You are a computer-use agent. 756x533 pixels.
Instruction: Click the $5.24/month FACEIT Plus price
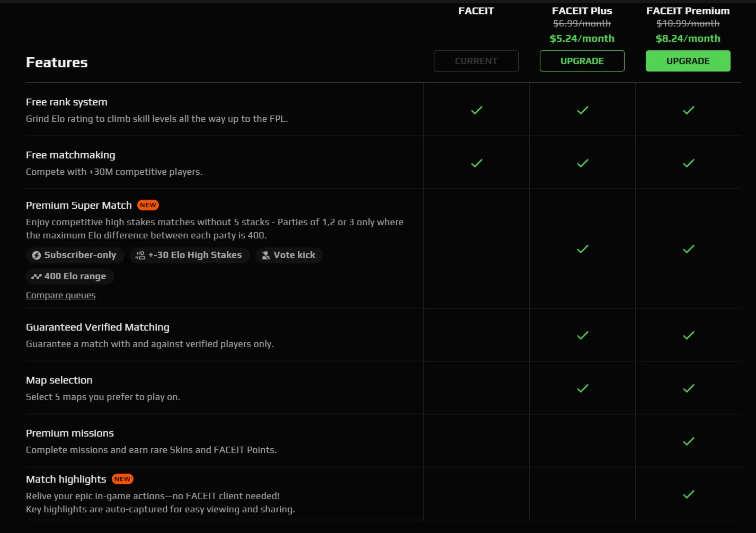pos(582,38)
